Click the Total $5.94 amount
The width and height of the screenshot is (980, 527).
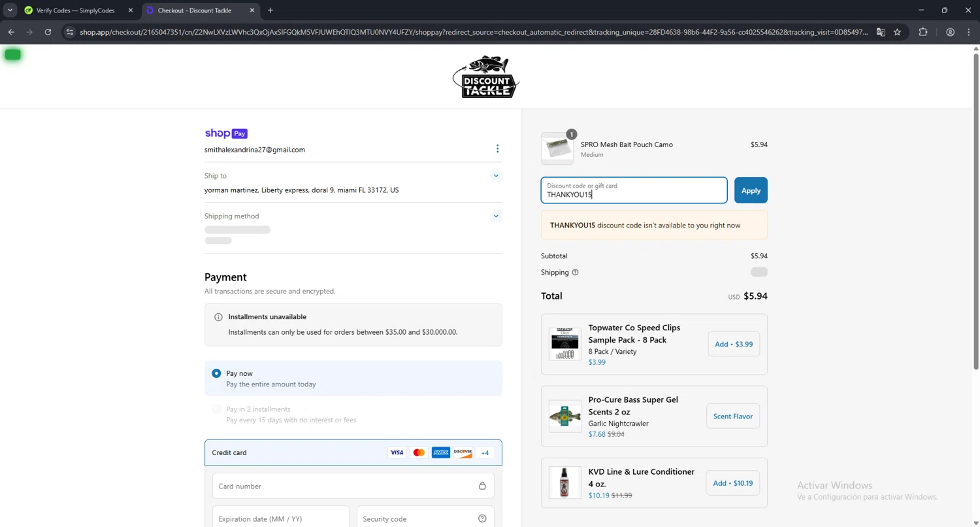(x=755, y=296)
